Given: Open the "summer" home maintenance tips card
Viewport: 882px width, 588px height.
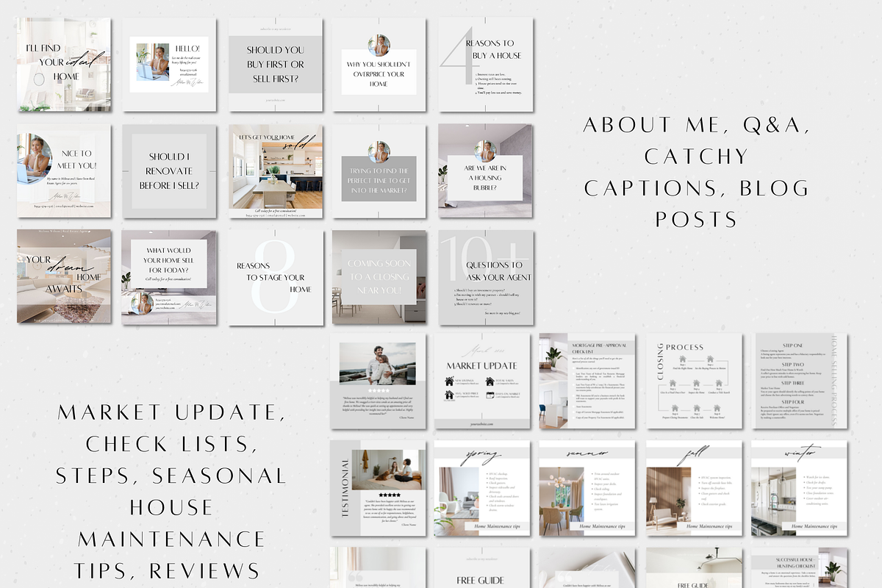Looking at the screenshot, I should point(587,487).
